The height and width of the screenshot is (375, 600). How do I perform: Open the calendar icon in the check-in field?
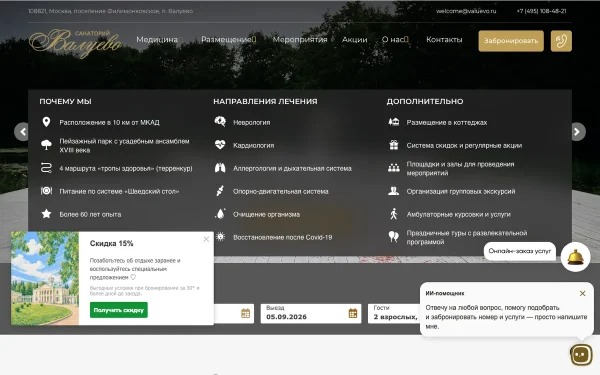point(246,313)
